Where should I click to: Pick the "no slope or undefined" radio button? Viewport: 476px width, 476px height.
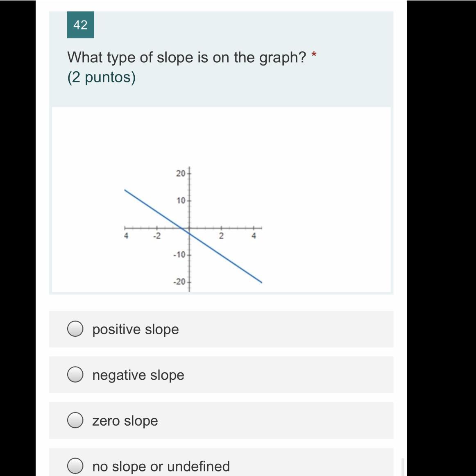point(75,466)
